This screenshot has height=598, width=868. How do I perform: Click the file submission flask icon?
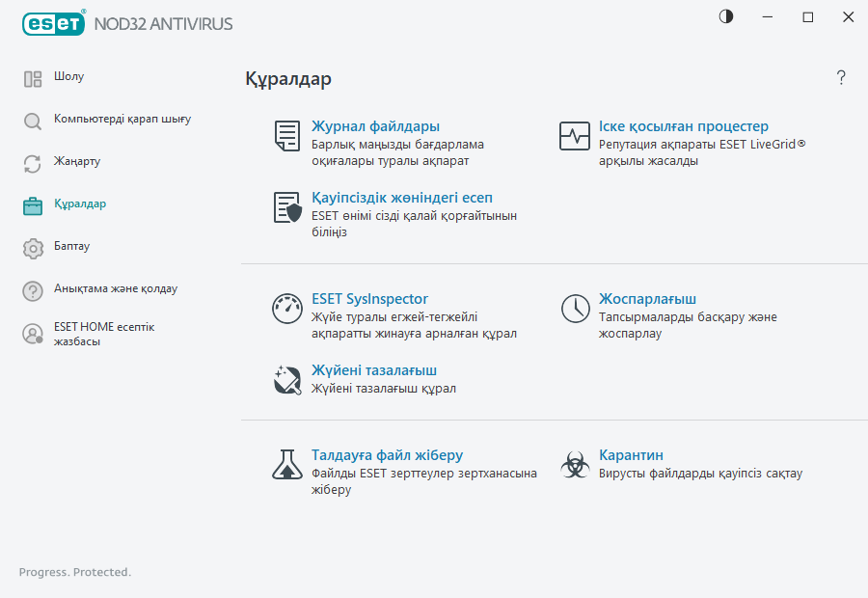286,465
